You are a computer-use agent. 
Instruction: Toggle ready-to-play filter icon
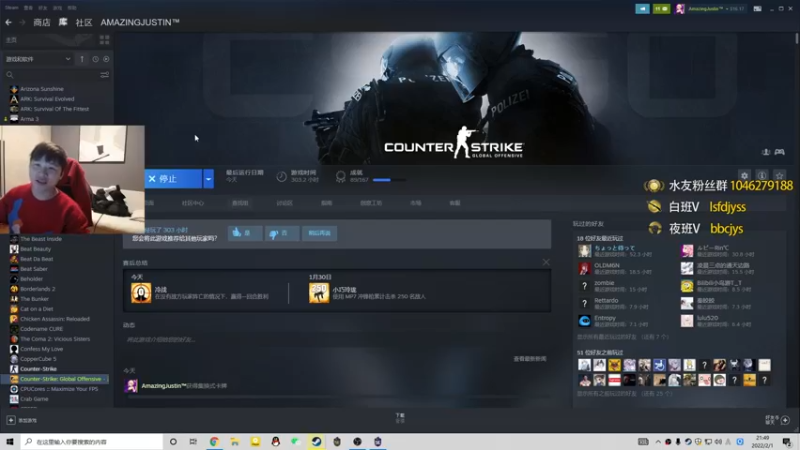[x=106, y=59]
